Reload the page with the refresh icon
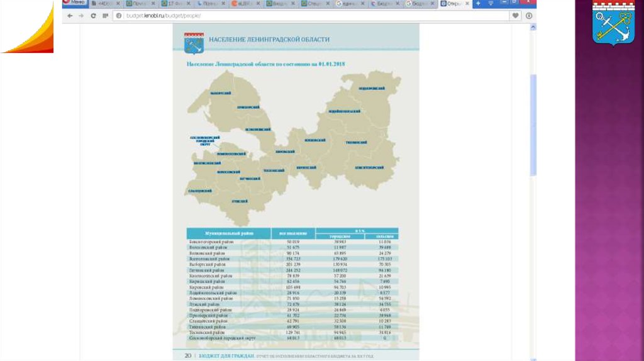644x361 pixels. [x=94, y=16]
